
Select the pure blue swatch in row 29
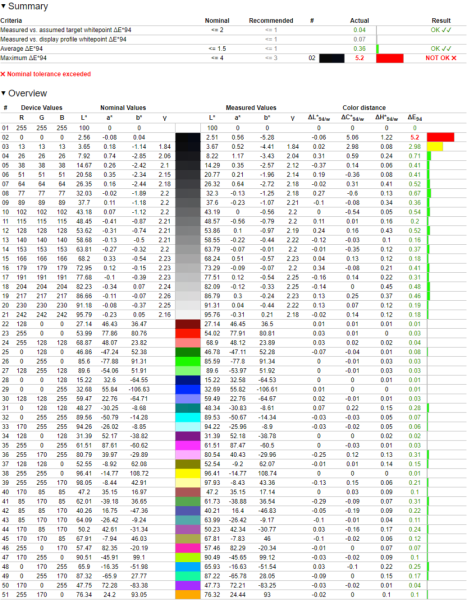(188, 389)
